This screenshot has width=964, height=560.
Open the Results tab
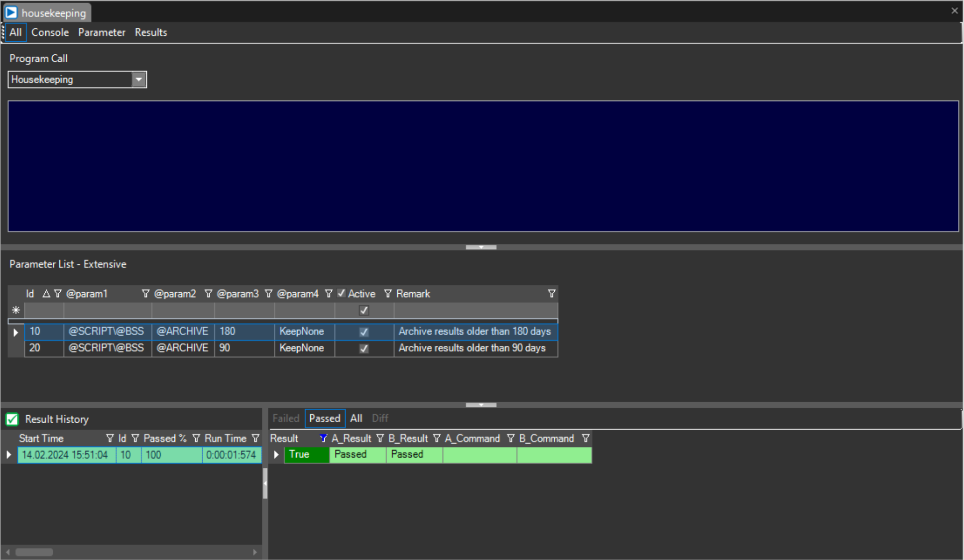(151, 32)
